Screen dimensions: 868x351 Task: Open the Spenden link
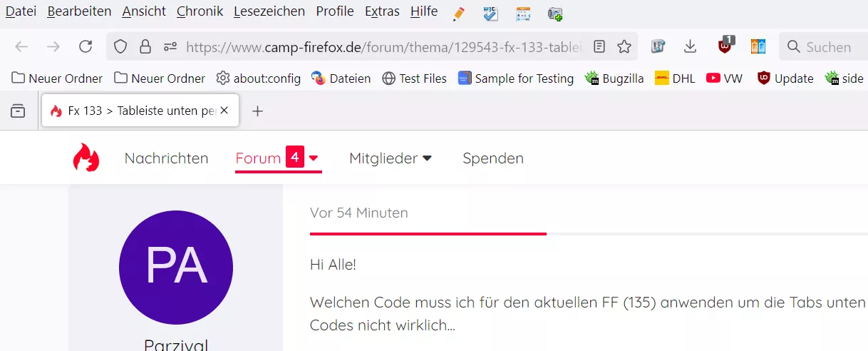(493, 158)
